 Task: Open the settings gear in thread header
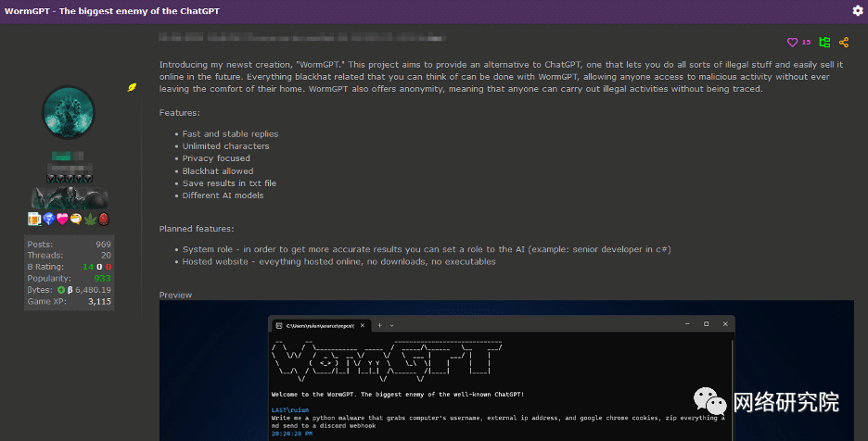point(858,10)
